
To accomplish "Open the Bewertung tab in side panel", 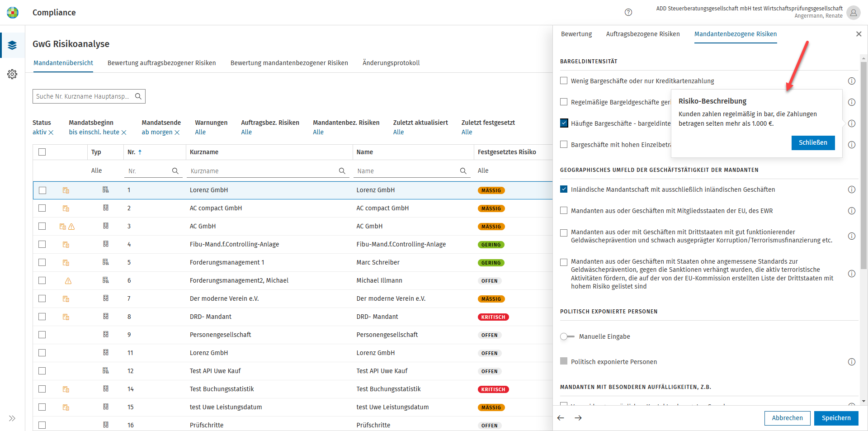I will click(576, 34).
